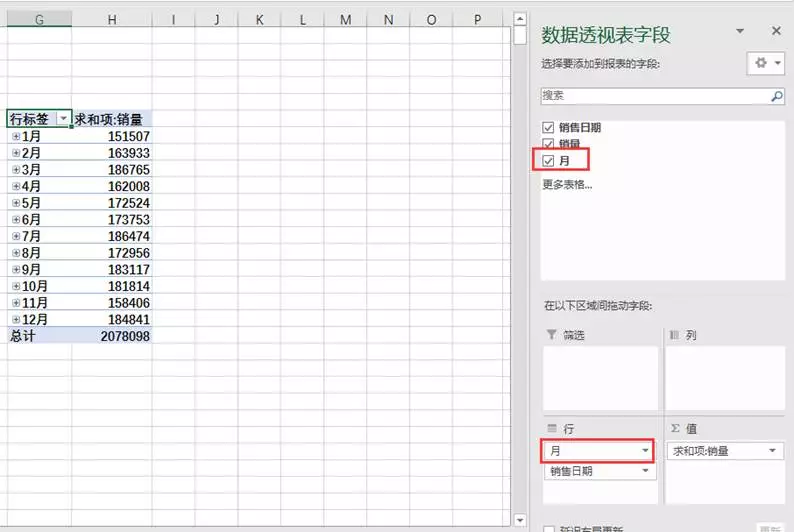The image size is (794, 532).
Task: Expand the 10月 row group
Action: 16,287
